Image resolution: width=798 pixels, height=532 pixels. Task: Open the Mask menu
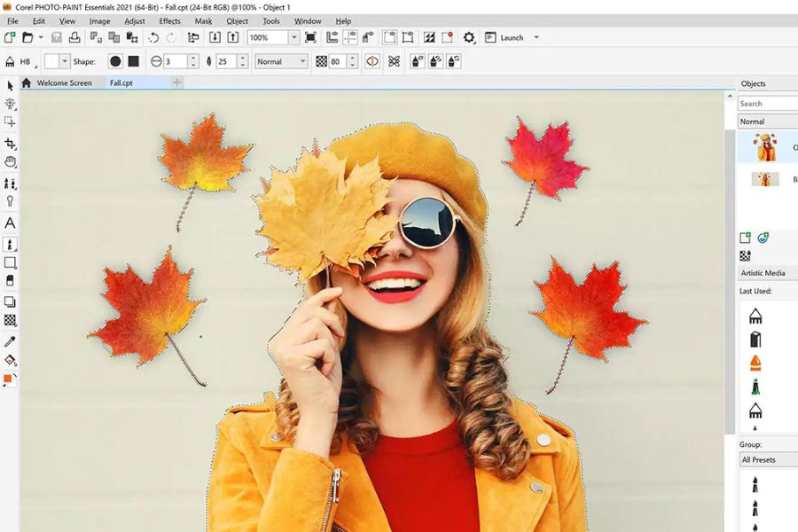[203, 21]
